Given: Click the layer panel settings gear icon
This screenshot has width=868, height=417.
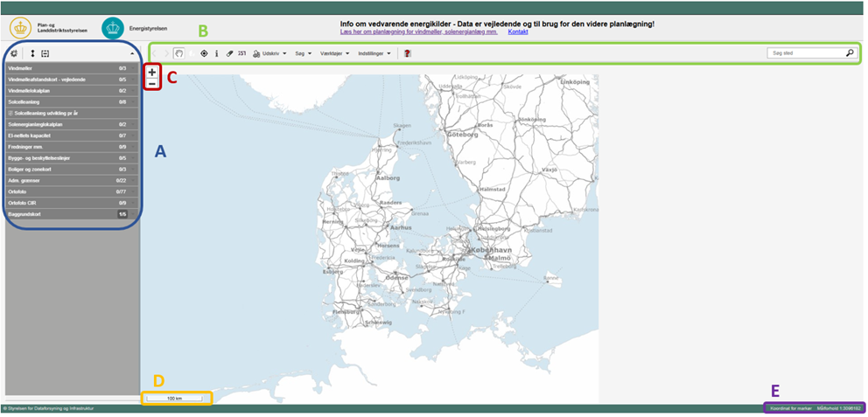Looking at the screenshot, I should [14, 53].
